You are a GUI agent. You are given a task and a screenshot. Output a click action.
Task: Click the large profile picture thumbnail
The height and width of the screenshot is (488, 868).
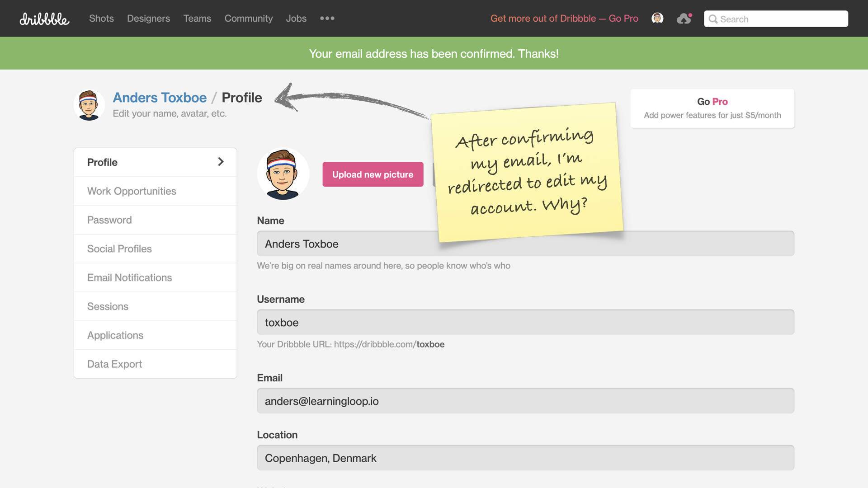pos(283,174)
